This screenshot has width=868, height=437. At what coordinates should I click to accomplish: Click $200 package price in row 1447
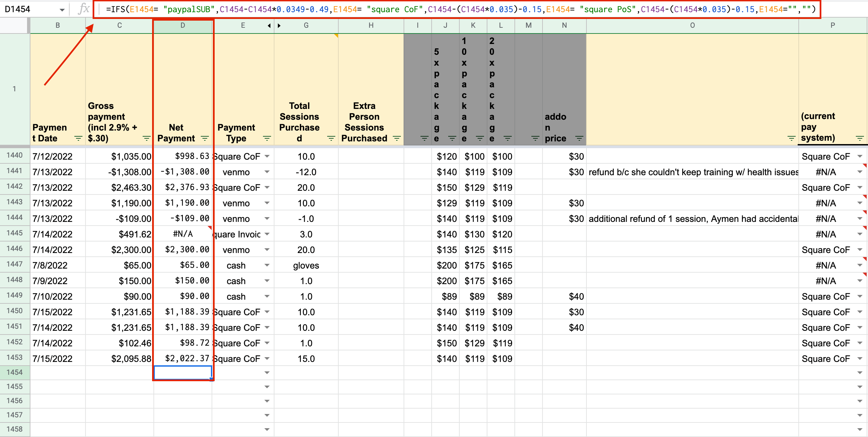445,265
